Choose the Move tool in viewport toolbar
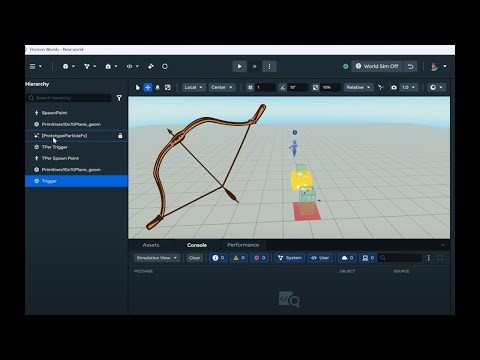Viewport: 480px width, 360px height. point(148,87)
